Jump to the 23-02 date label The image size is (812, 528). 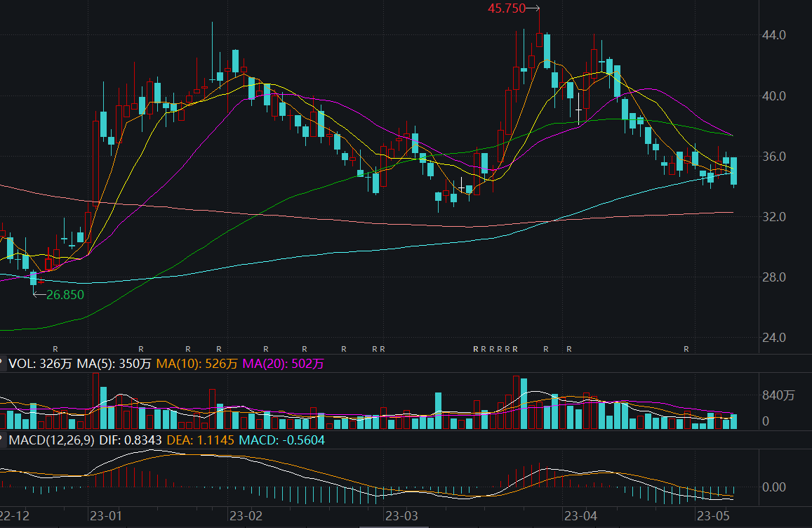pos(246,516)
